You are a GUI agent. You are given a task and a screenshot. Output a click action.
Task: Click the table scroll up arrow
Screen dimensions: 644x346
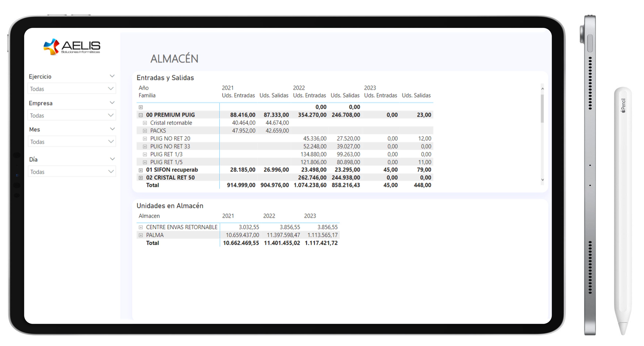(543, 89)
